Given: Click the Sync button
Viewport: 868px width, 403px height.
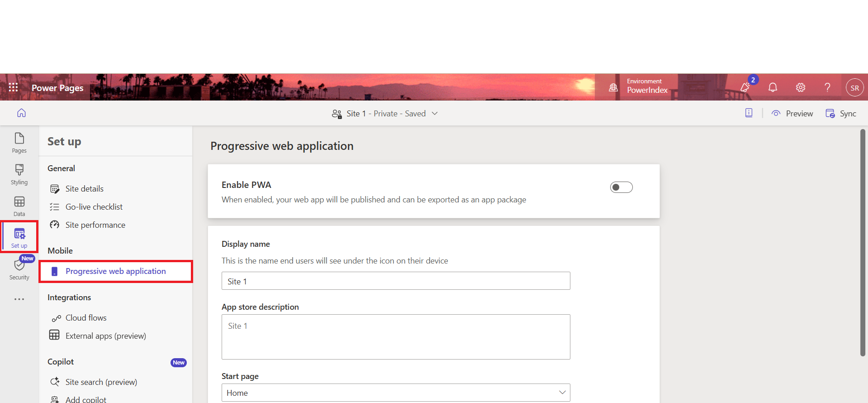Looking at the screenshot, I should click(841, 114).
